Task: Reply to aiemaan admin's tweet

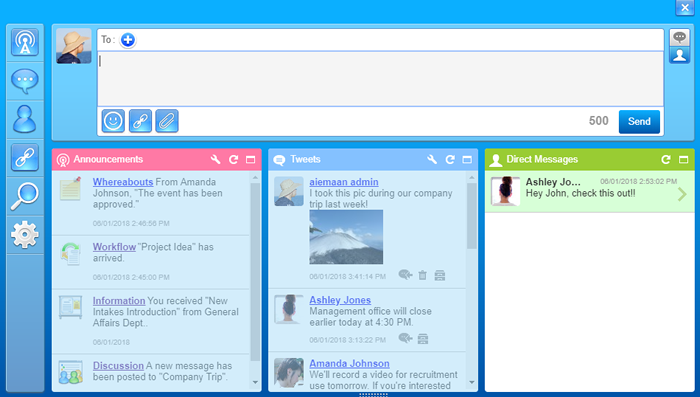Action: 405,275
